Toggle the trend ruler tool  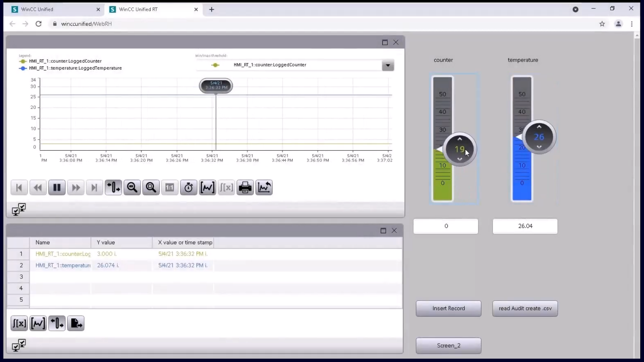(113, 188)
